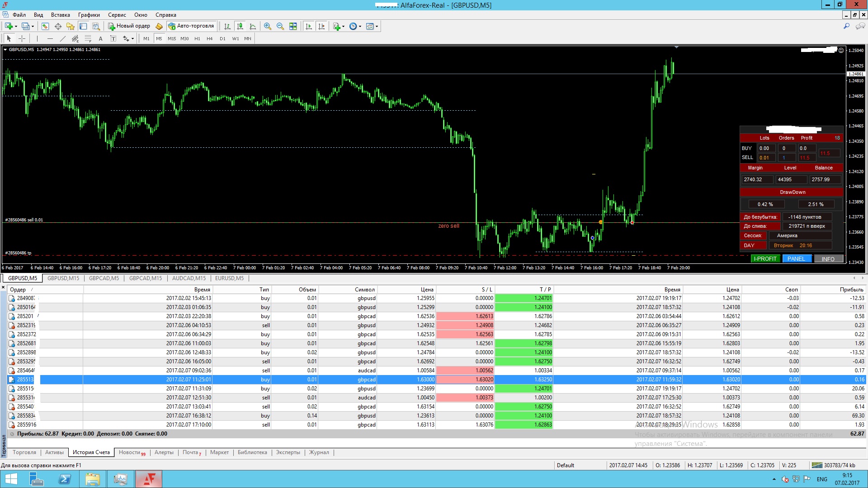The width and height of the screenshot is (868, 488).
Task: Click the I-PROFIT panel button
Action: 765,259
